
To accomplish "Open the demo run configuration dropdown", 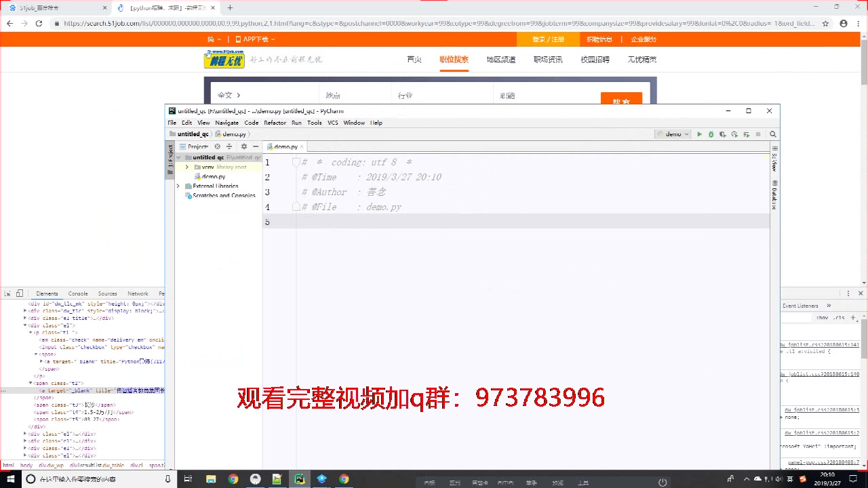I will pyautogui.click(x=674, y=134).
